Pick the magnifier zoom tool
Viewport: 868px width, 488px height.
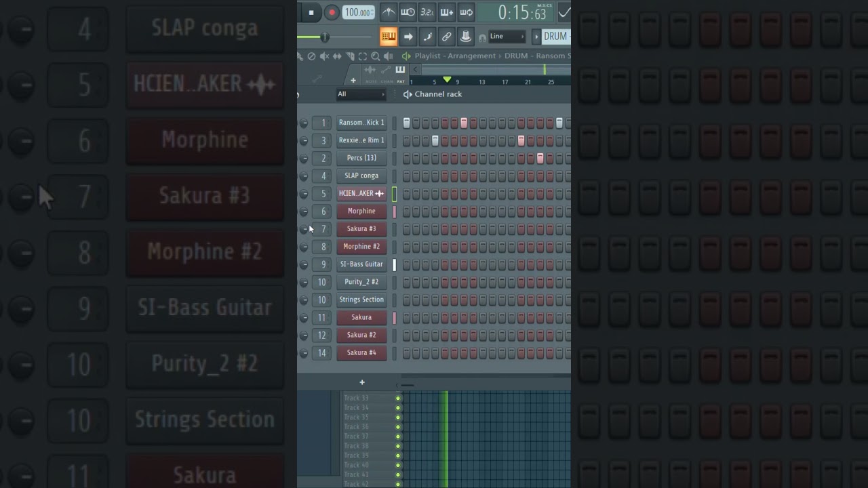tap(375, 56)
